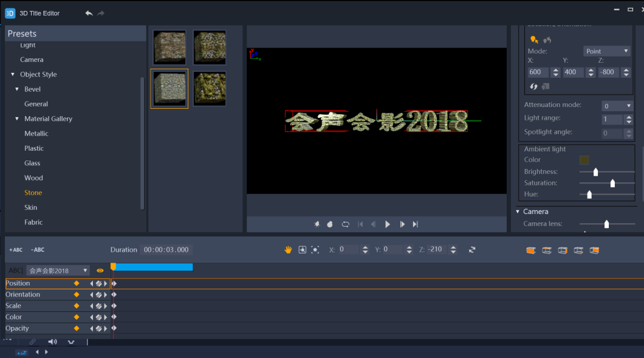Viewport: 644px width, 358px height.
Task: Apply the orange-outlined stone thumbnail
Action: click(x=170, y=89)
